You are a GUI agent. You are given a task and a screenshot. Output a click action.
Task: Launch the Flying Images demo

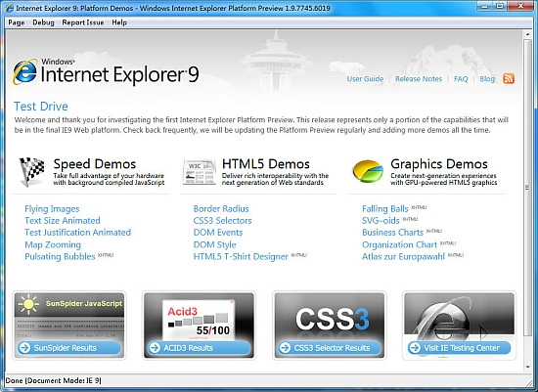coord(52,209)
